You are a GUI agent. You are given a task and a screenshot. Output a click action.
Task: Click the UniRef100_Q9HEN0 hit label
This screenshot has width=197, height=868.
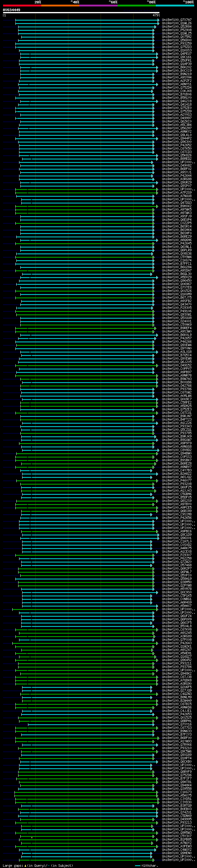[177, 853]
